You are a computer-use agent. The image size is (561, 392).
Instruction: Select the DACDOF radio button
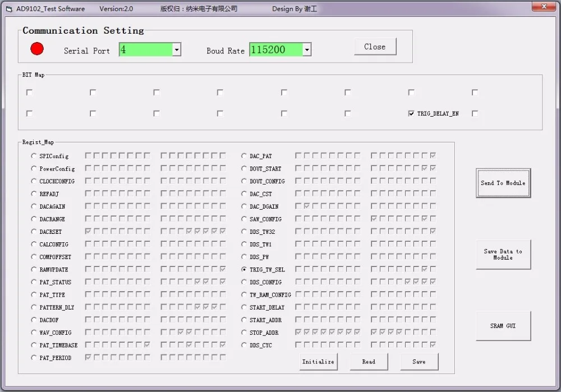coord(34,320)
